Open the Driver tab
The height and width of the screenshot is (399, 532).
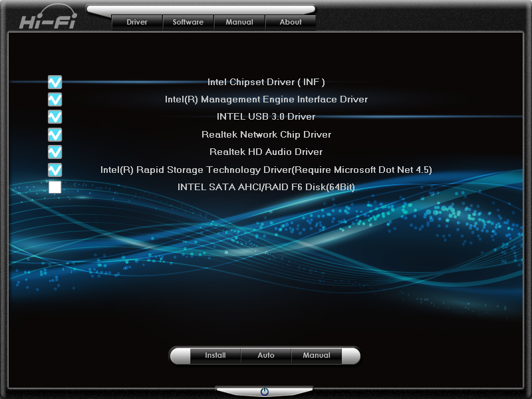coord(137,23)
